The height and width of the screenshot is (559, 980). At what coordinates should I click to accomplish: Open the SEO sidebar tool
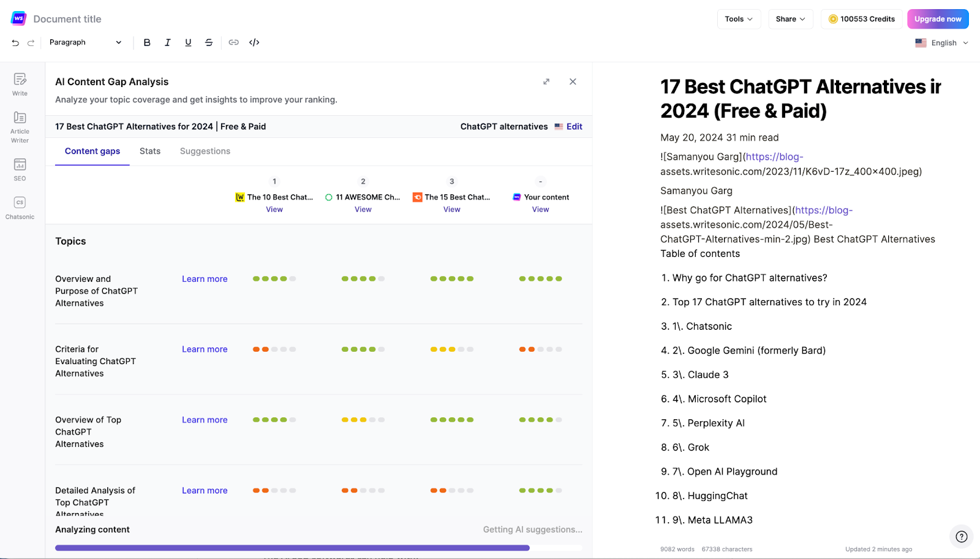[20, 169]
